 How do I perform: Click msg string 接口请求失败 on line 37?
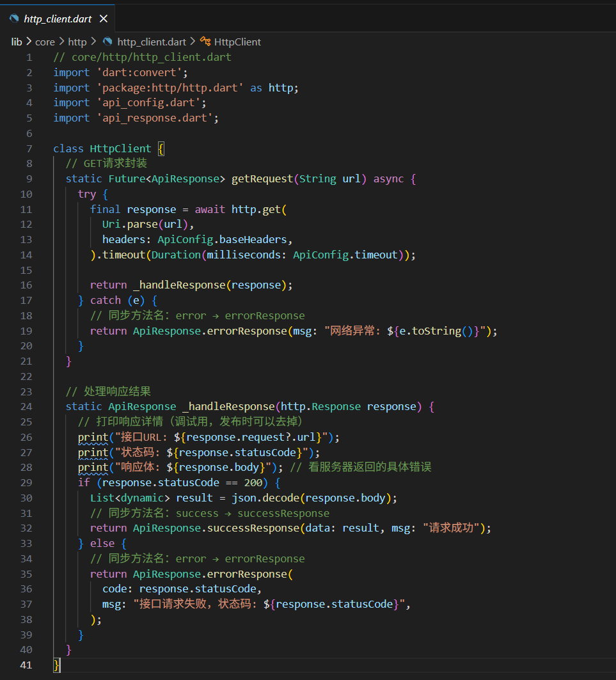[x=269, y=604]
